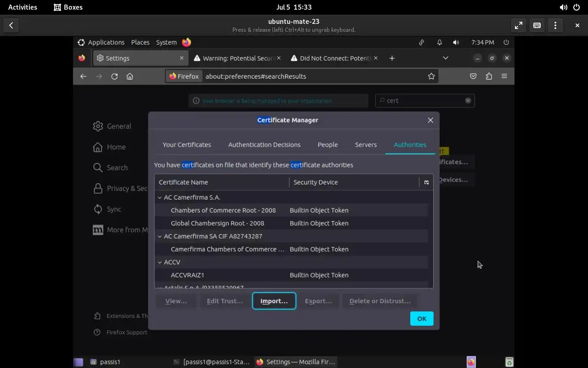Open the MATE Applications menu
This screenshot has height=368, width=588.
coord(101,42)
